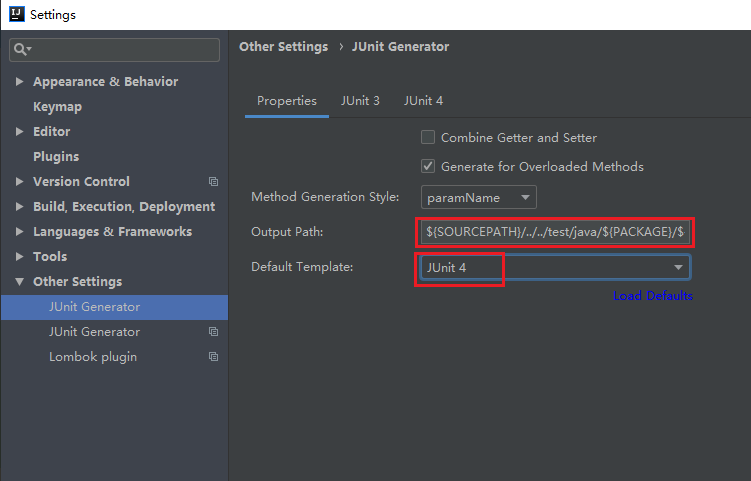
Task: Click into the Output Path field
Action: tap(555, 232)
